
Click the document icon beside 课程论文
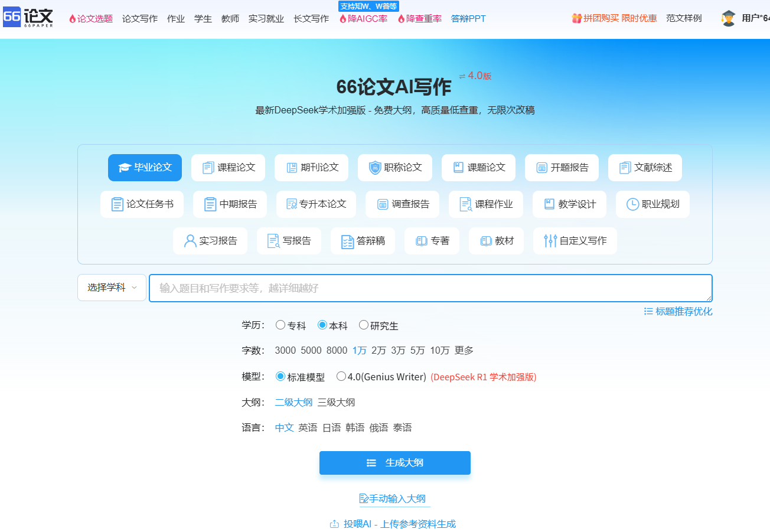click(208, 168)
